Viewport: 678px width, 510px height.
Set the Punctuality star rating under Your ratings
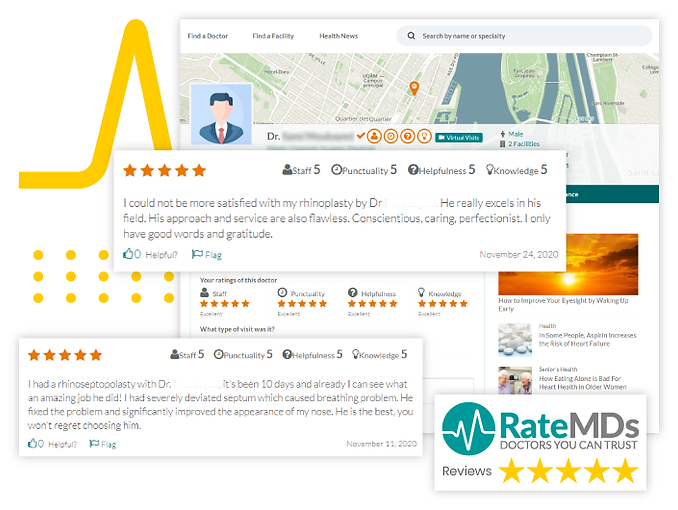click(302, 304)
